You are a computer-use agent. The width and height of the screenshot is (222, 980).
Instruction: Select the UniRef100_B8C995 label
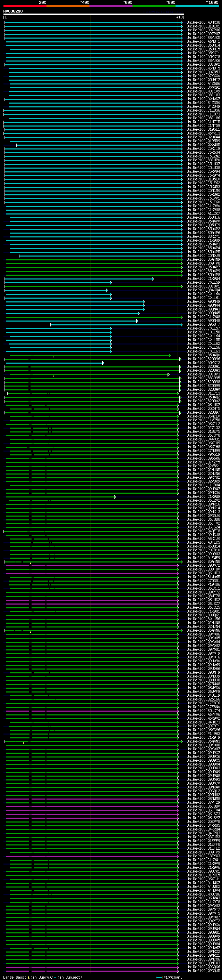point(203,378)
